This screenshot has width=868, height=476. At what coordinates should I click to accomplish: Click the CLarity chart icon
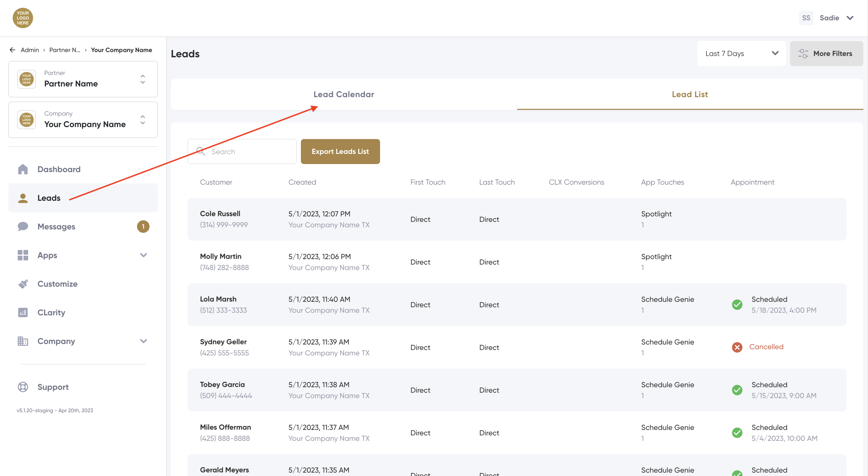click(23, 312)
